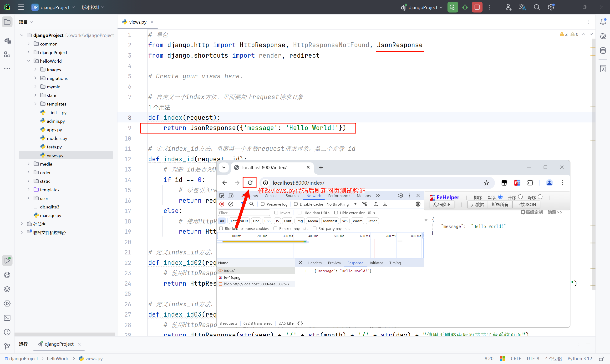Toggle DevTools device toolbar icon

pos(231,196)
